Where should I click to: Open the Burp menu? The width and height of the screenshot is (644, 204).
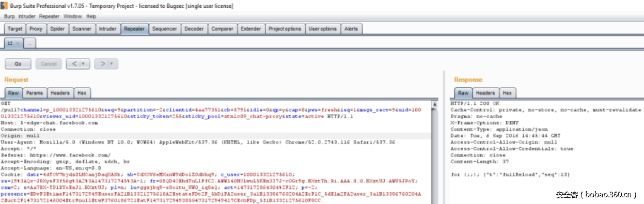click(9, 17)
